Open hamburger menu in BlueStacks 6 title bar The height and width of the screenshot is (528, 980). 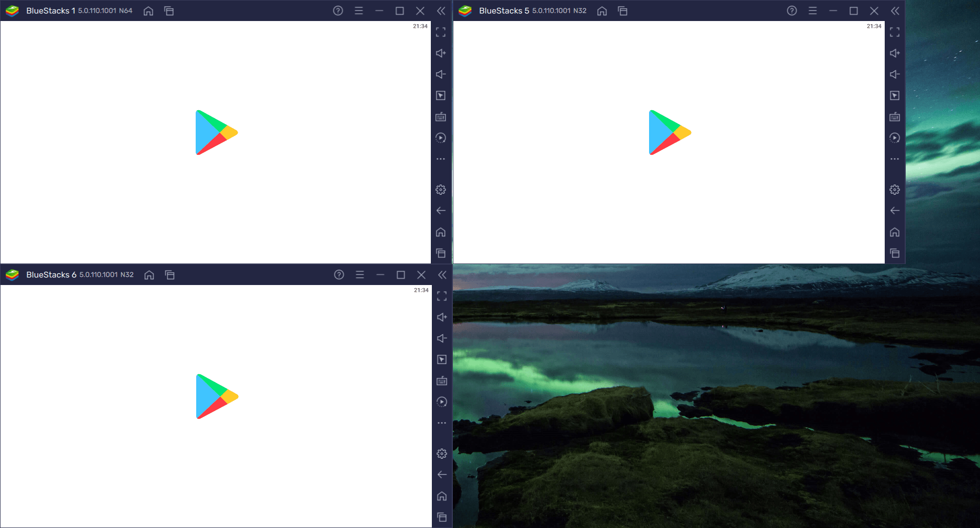pyautogui.click(x=360, y=275)
